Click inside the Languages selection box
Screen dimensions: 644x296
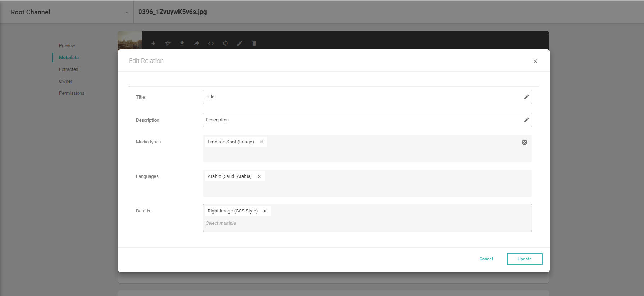click(367, 183)
